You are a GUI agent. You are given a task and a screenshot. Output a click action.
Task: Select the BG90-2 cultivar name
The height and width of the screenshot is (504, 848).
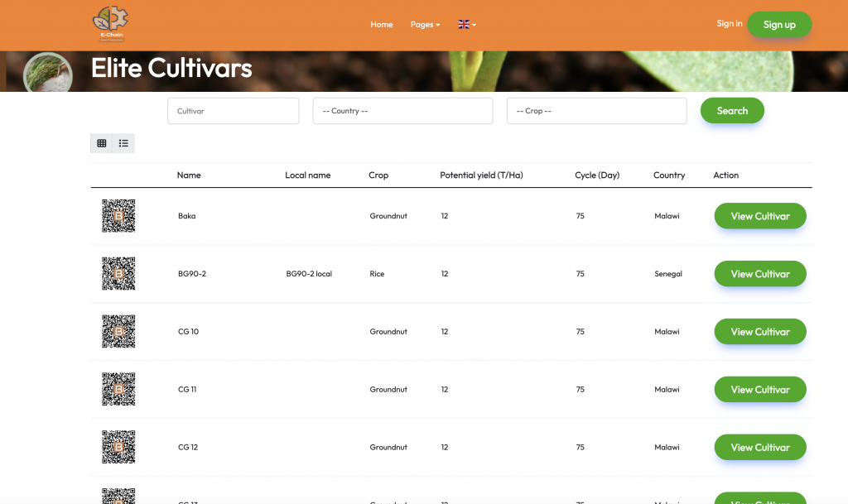tap(192, 274)
